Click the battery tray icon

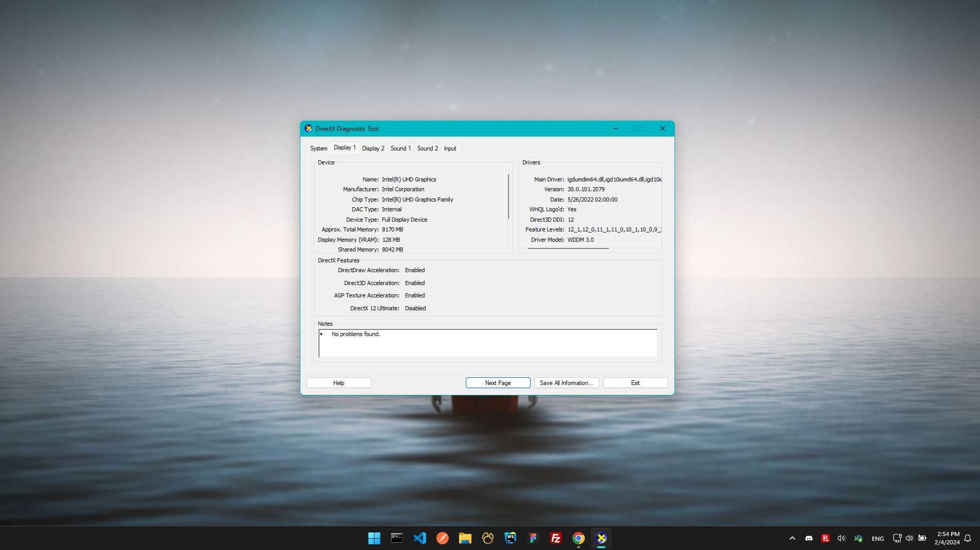(922, 538)
